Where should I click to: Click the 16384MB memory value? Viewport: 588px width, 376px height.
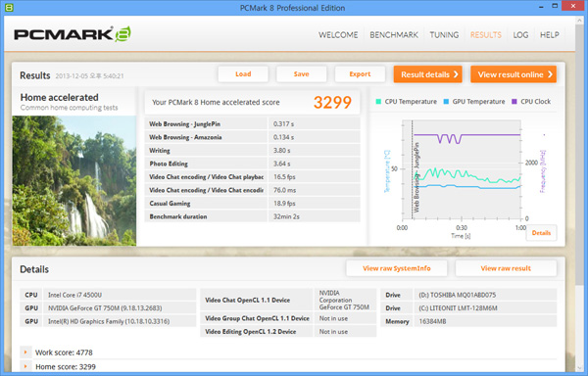(x=432, y=321)
